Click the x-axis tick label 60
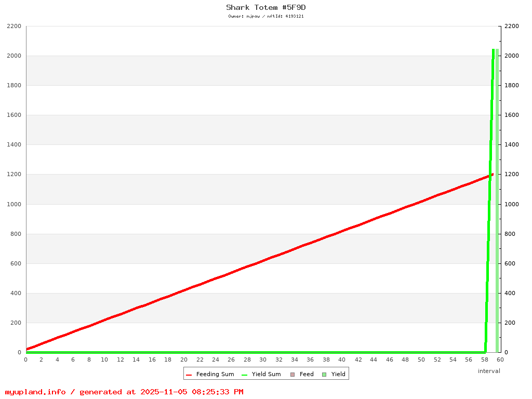This screenshot has width=532, height=399. coord(500,360)
